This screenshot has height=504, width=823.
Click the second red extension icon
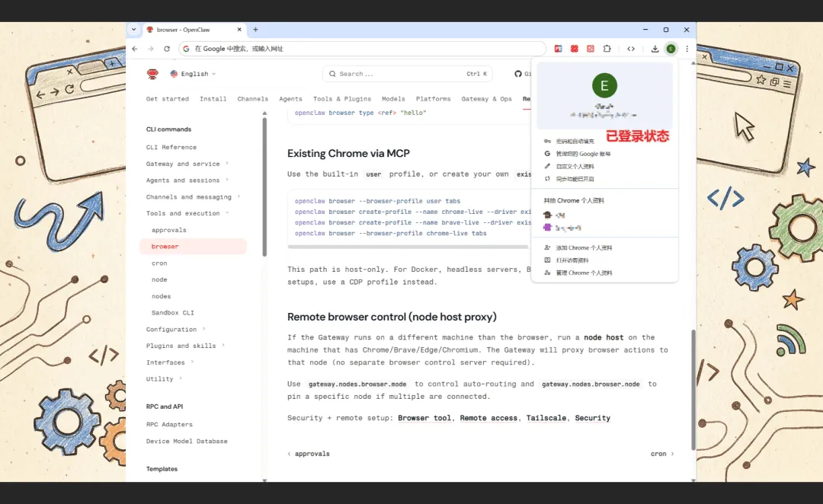tap(575, 49)
